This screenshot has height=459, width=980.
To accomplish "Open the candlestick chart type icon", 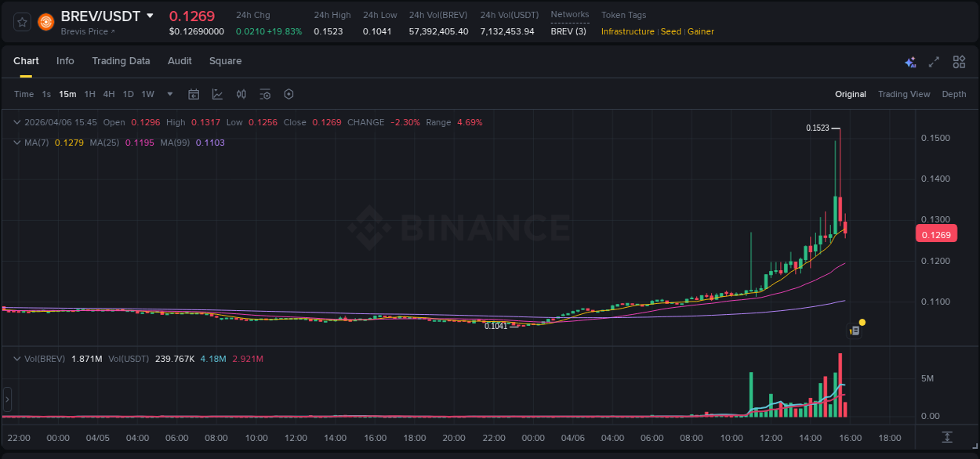I will pyautogui.click(x=241, y=94).
